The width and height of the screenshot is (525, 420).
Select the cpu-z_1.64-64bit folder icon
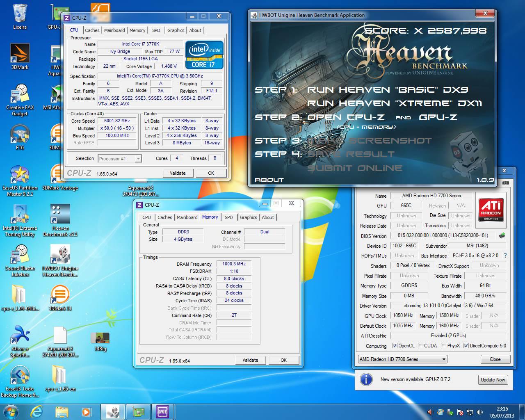pos(20,298)
